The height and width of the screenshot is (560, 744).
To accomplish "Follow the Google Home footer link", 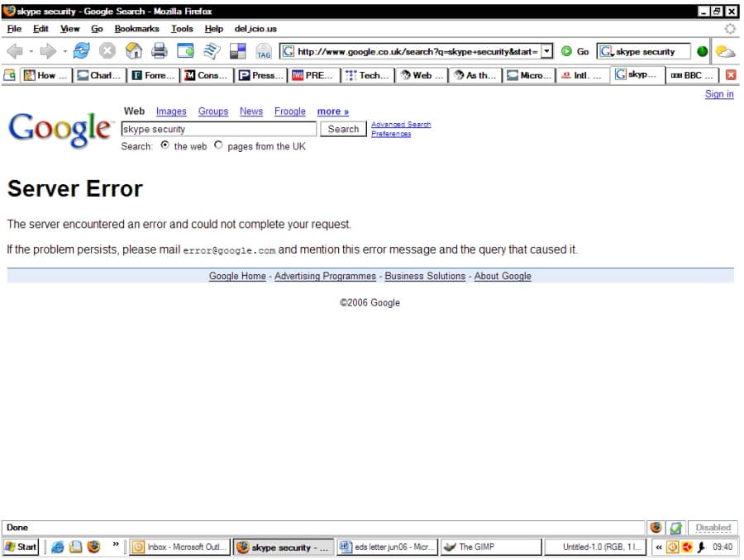I will click(x=237, y=276).
